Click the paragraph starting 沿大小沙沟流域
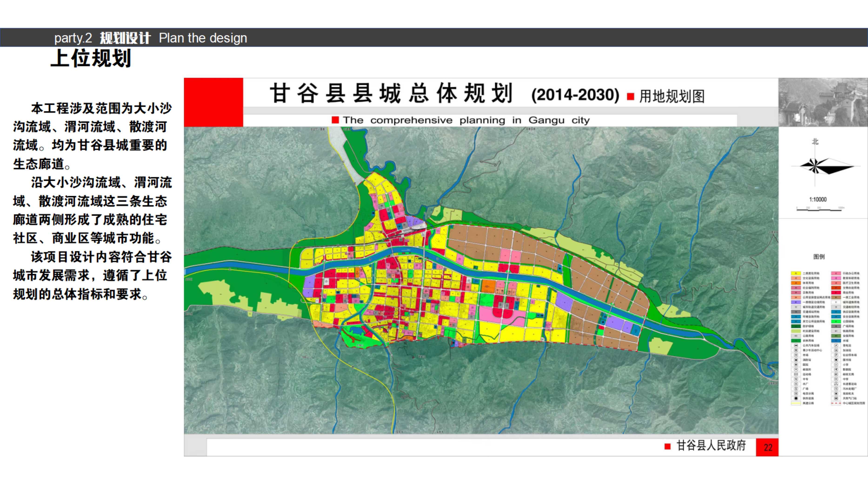The width and height of the screenshot is (868, 488). coord(93,211)
